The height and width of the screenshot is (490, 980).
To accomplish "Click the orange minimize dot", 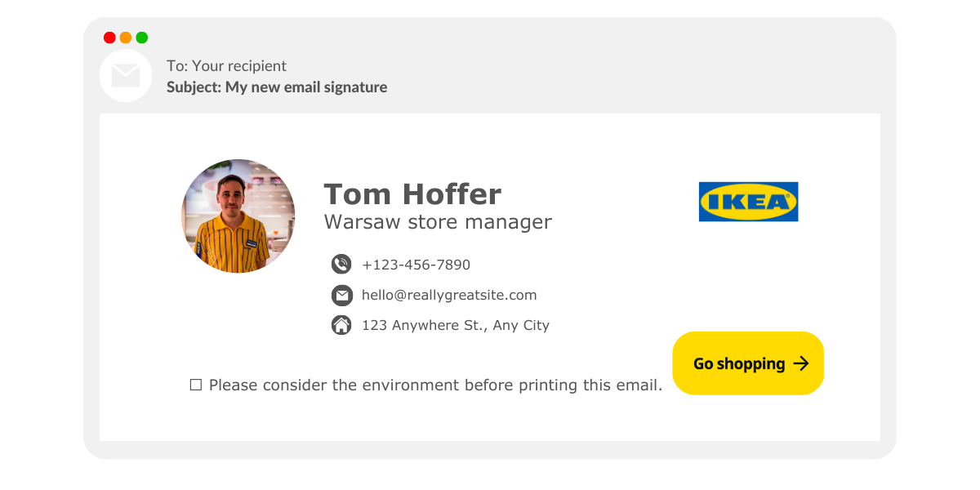I will click(126, 38).
